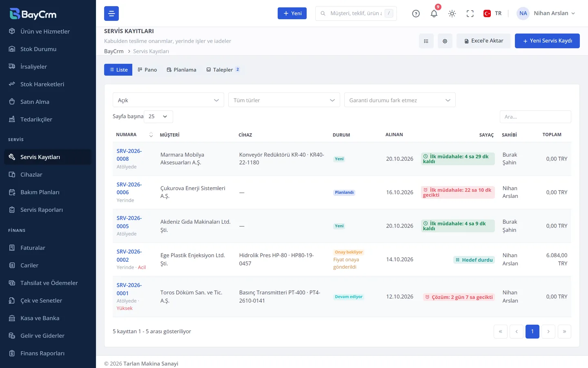Open Servis Raporları sidebar item
588x368 pixels.
point(48,210)
